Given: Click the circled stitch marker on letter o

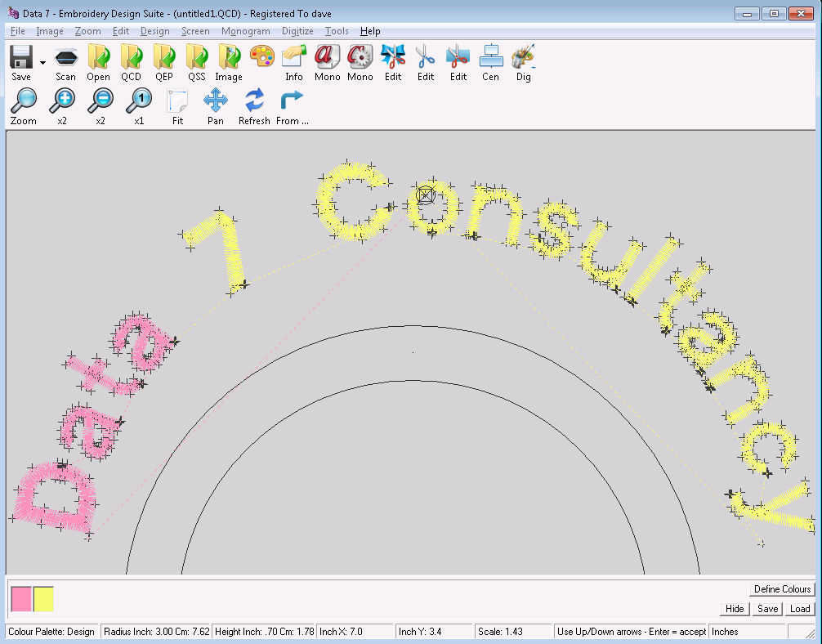Looking at the screenshot, I should click(425, 195).
